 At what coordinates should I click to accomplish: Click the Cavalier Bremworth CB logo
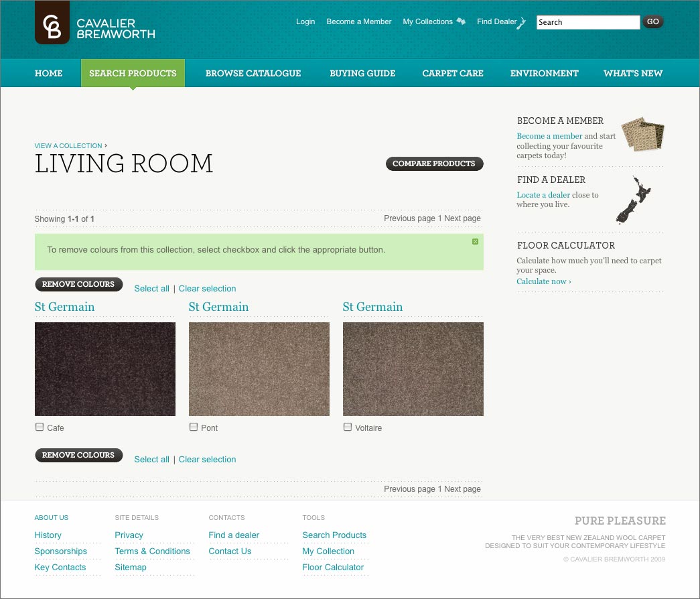point(52,22)
